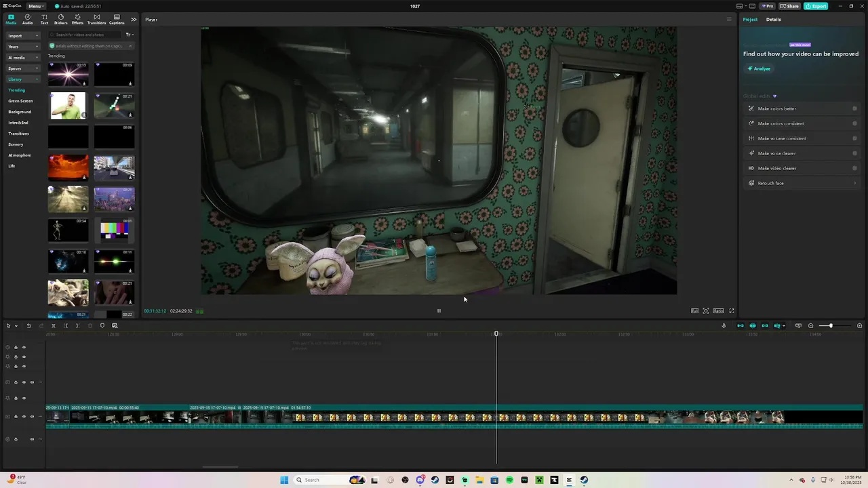Enable Make video clearer toggle

(854, 168)
